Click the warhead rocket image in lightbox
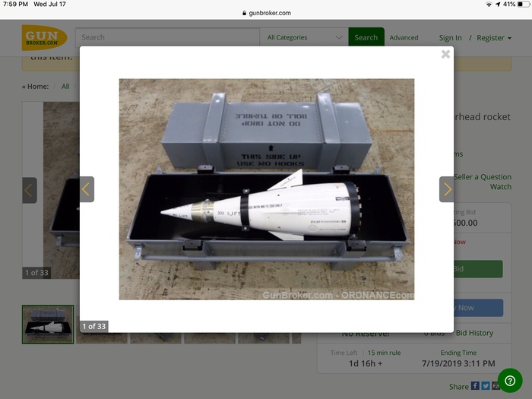This screenshot has height=399, width=532. pyautogui.click(x=266, y=189)
